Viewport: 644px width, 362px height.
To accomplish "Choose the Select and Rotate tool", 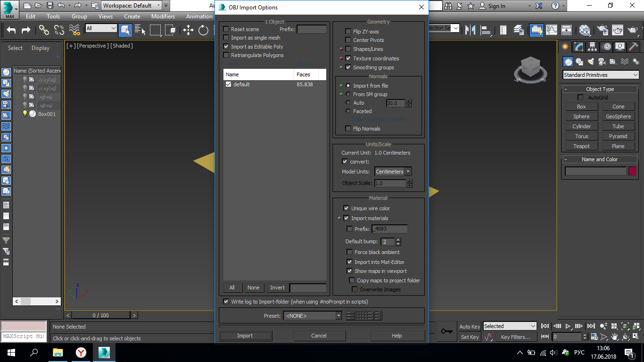I will (x=203, y=30).
